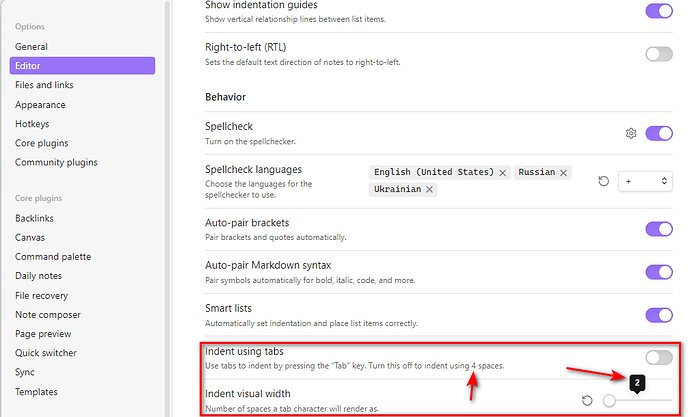Turn off Auto-pair Markdown syntax
The image size is (690, 417).
click(659, 272)
